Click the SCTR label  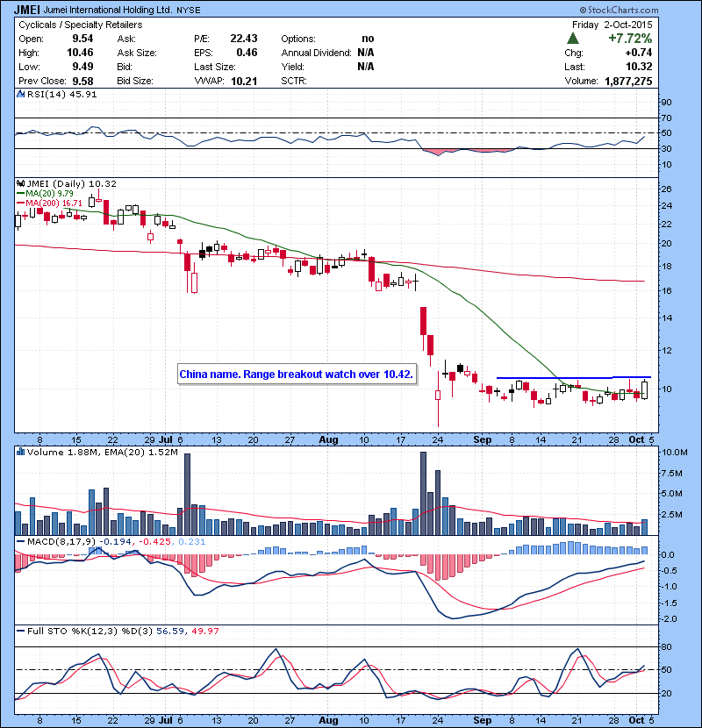(294, 81)
